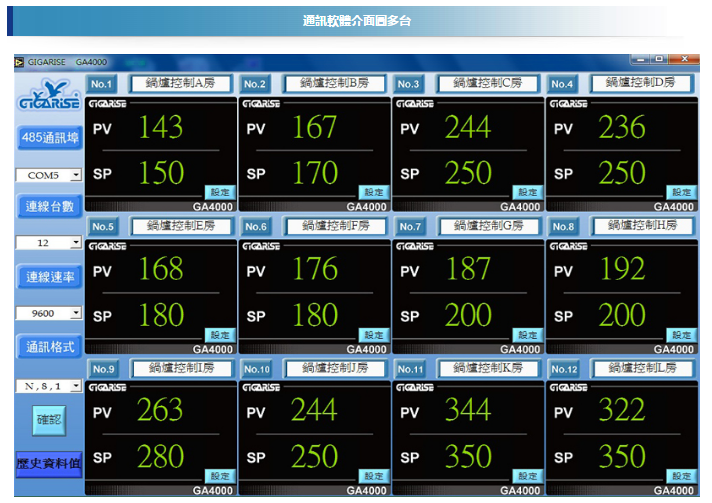Edit the 鍋爐控制D房 name field
Image resolution: width=712 pixels, height=503 pixels.
tap(641, 84)
